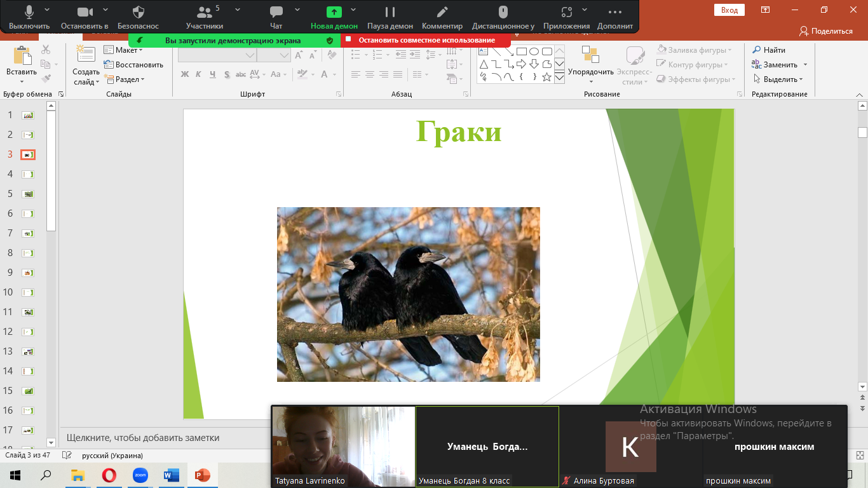
Task: Open the Безопасность shield icon
Action: [x=138, y=17]
